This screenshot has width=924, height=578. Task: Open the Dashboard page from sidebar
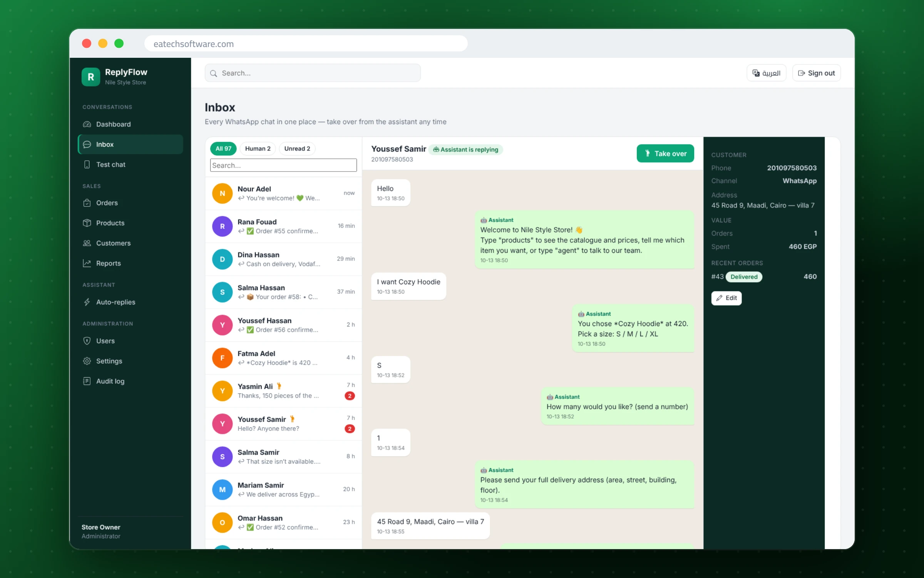pyautogui.click(x=130, y=124)
